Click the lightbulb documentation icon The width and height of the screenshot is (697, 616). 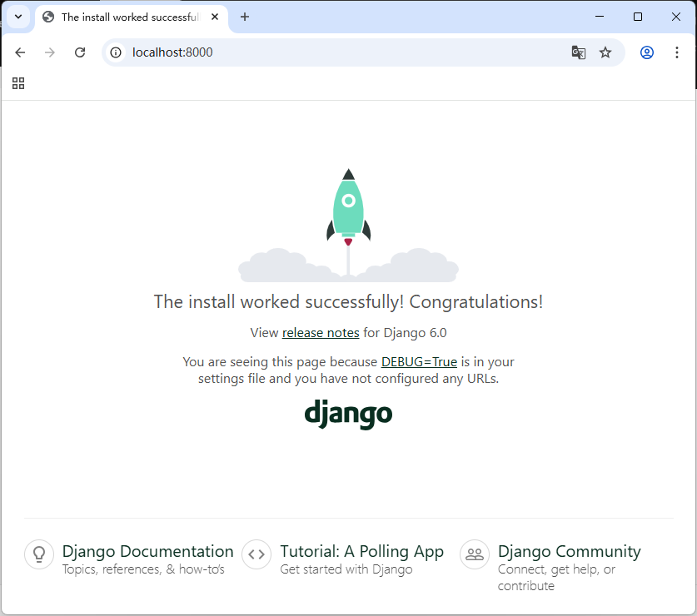coord(39,554)
